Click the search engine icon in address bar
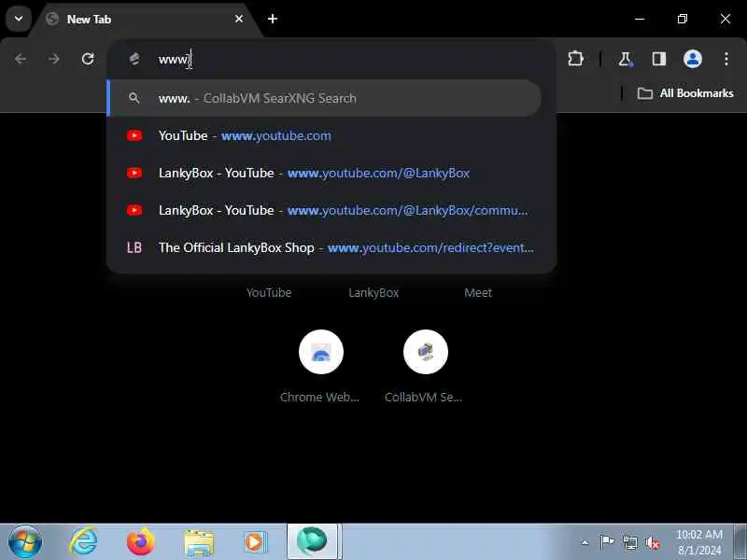747x560 pixels. click(134, 59)
